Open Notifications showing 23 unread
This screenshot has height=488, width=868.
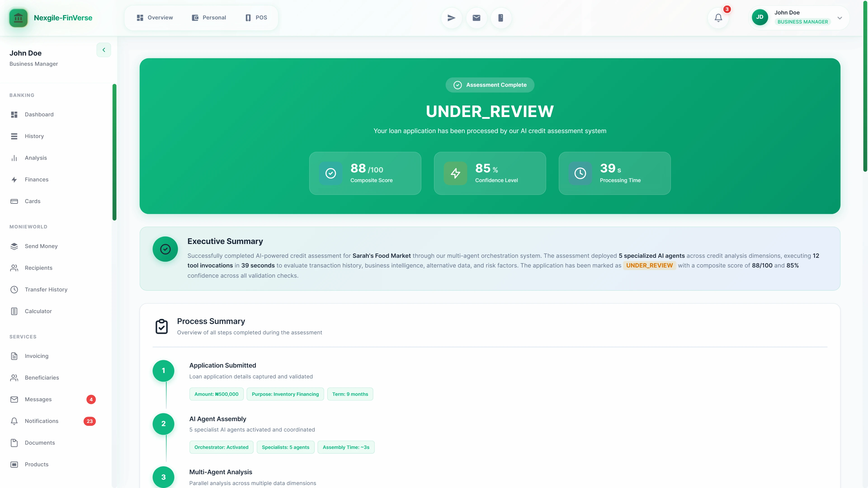click(41, 421)
